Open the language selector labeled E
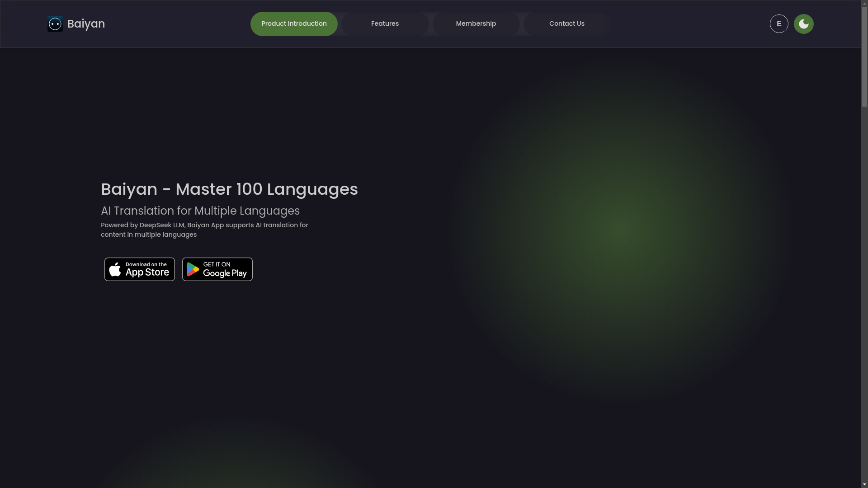 coord(778,24)
